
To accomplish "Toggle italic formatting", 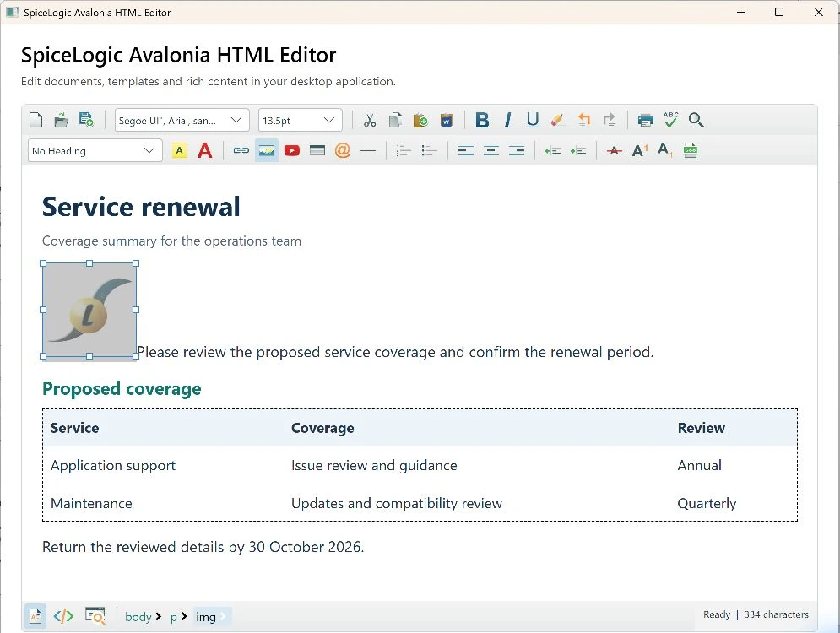I will (507, 120).
